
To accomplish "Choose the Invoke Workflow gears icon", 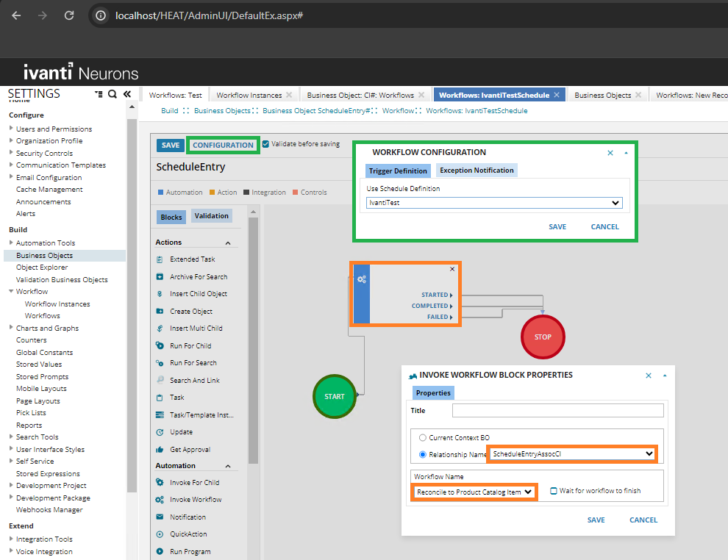I will click(x=160, y=500).
